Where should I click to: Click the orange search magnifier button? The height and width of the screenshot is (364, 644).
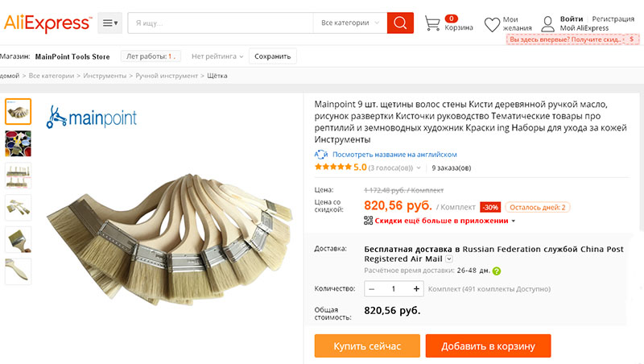[x=400, y=23]
